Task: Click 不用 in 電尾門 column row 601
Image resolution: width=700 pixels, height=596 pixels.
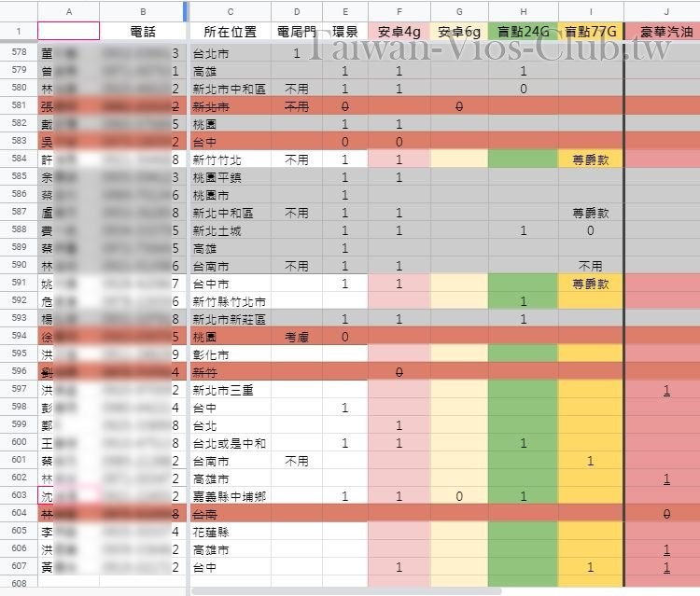Action: [297, 461]
